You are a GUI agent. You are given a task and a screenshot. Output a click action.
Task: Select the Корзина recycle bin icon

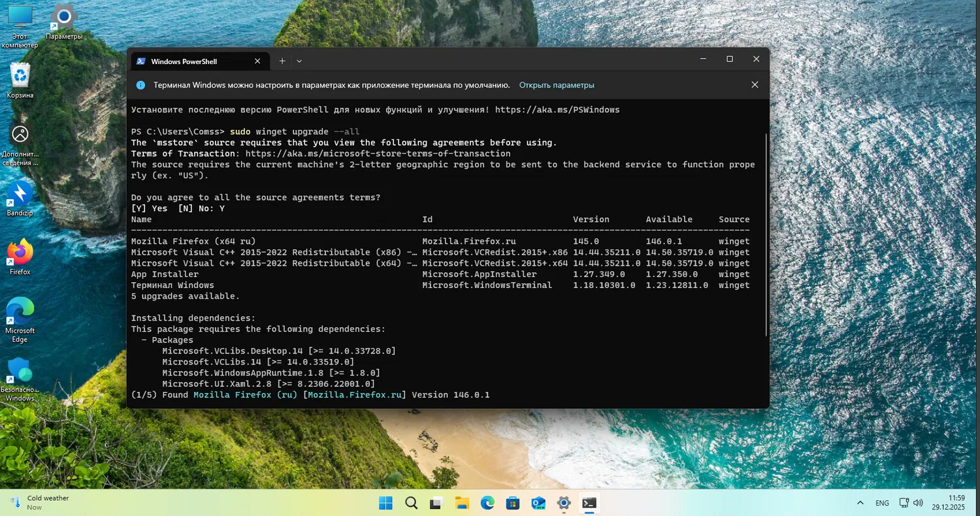(20, 81)
